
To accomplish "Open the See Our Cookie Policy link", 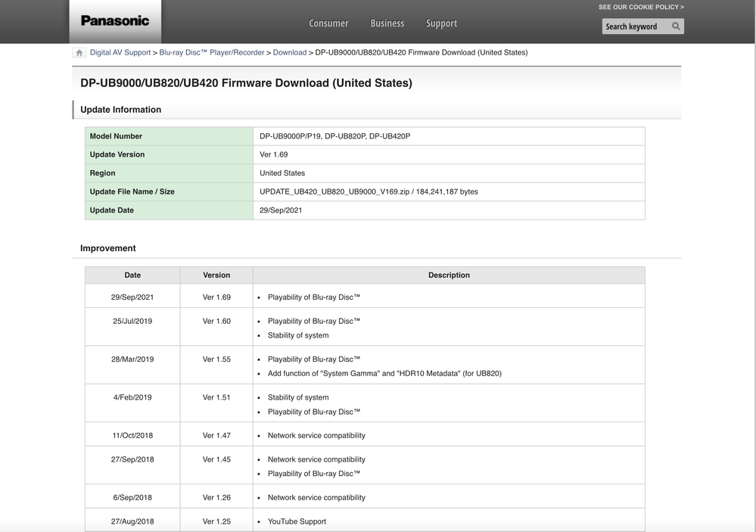I will 641,8.
